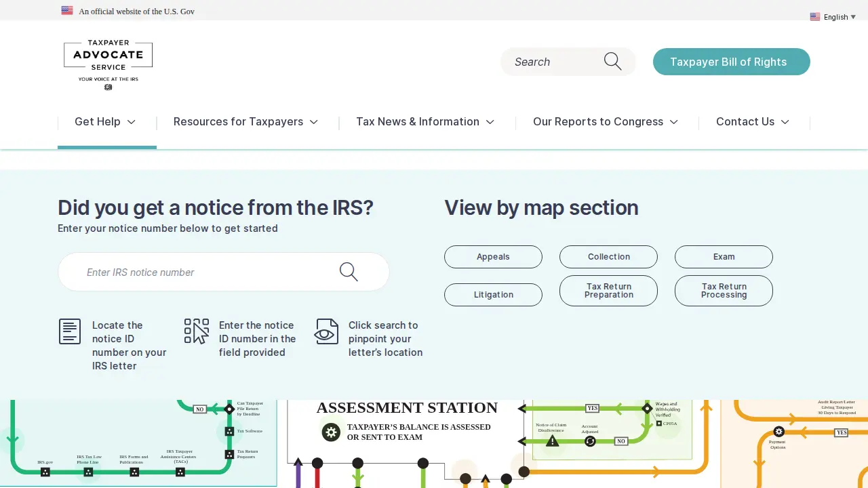Click the US flag icon in the government banner

pos(67,10)
